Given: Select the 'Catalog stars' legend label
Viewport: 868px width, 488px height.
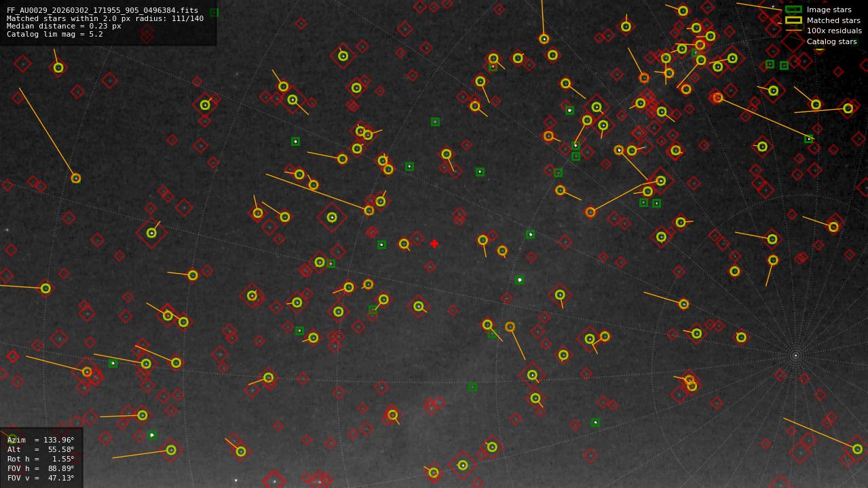Looking at the screenshot, I should [x=831, y=41].
